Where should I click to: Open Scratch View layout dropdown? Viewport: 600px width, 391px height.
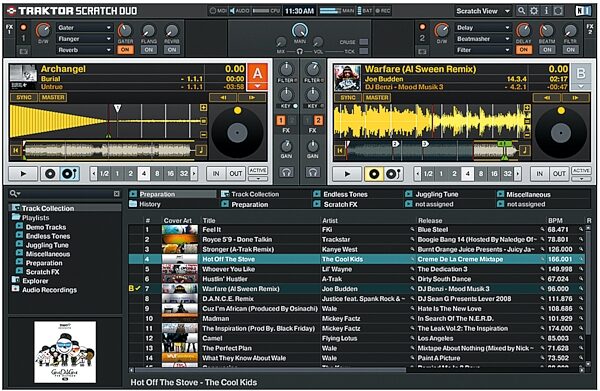tap(483, 11)
